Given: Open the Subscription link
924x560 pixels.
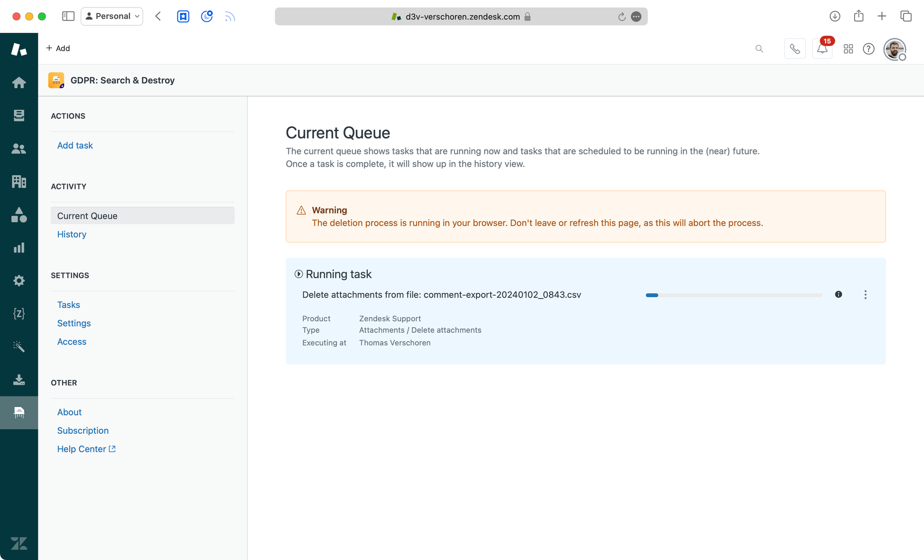Looking at the screenshot, I should 83,431.
